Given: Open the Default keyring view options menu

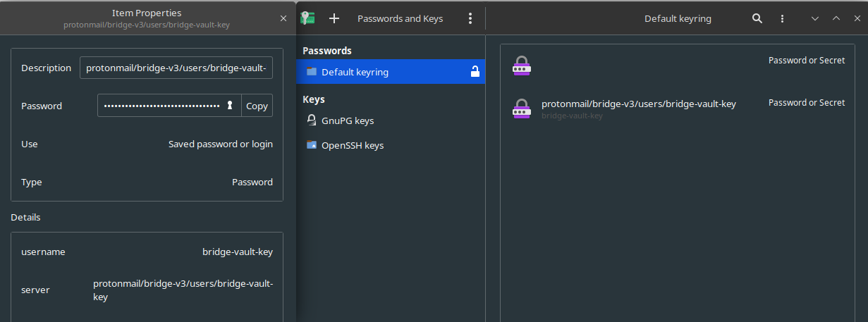Looking at the screenshot, I should pyautogui.click(x=782, y=18).
